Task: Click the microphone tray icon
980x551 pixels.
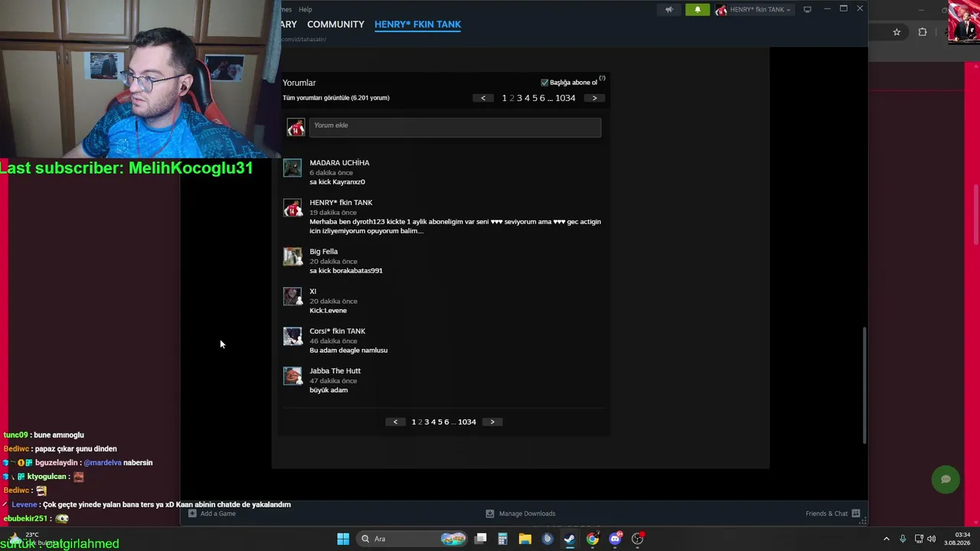Action: (x=903, y=539)
